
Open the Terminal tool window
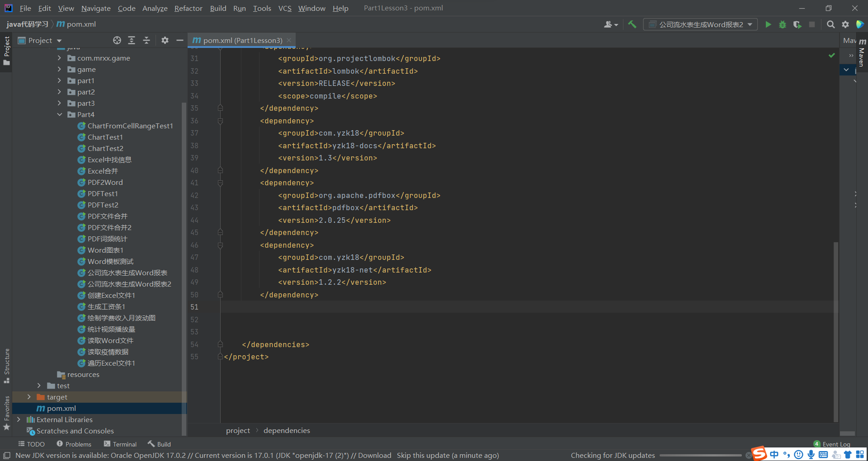(120, 444)
